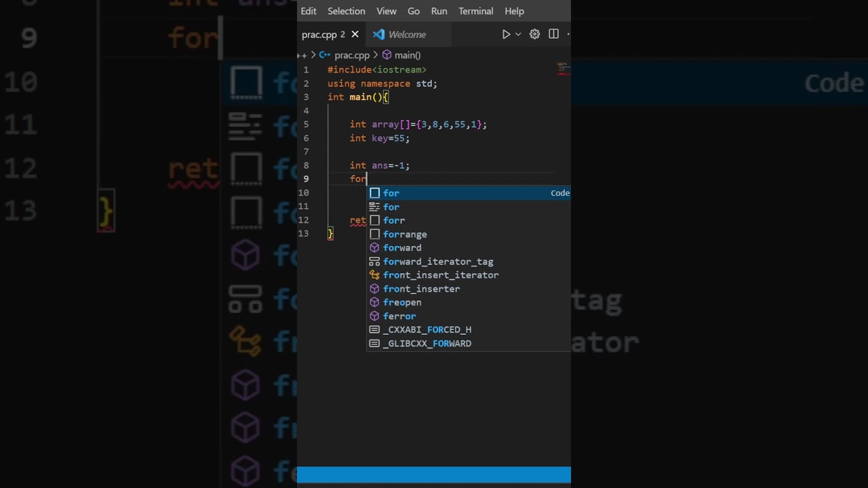Select 'ferror' from the suggestions
The height and width of the screenshot is (488, 868).
pyautogui.click(x=469, y=316)
